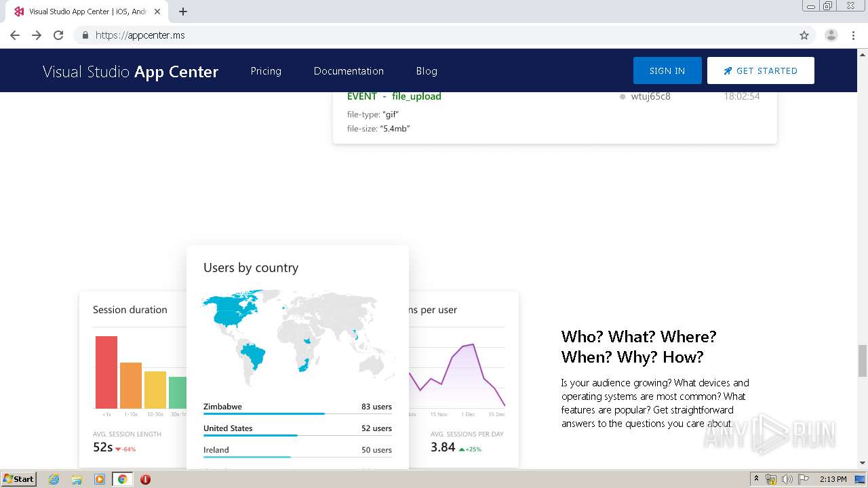Viewport: 868px width, 488px height.
Task: Click the red <1s session duration bar
Action: pyautogui.click(x=106, y=372)
